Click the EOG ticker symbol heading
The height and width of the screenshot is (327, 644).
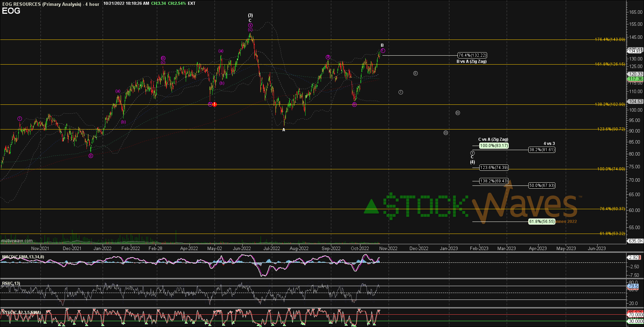(11, 11)
